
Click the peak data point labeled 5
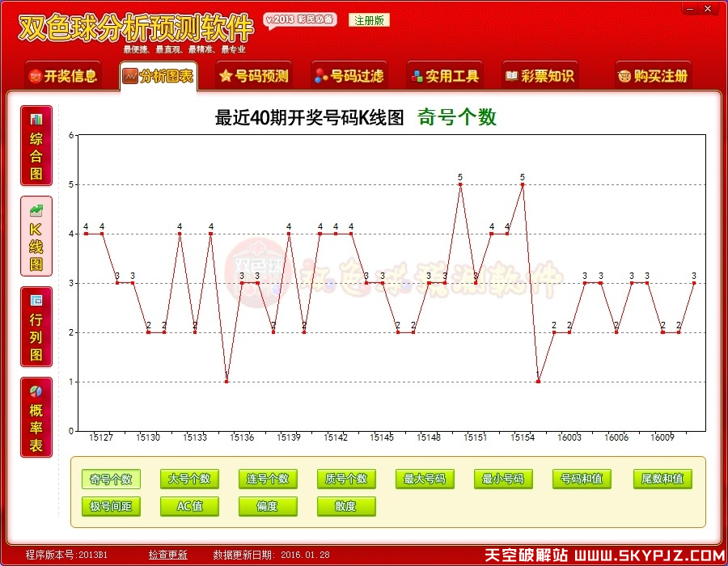(x=462, y=184)
